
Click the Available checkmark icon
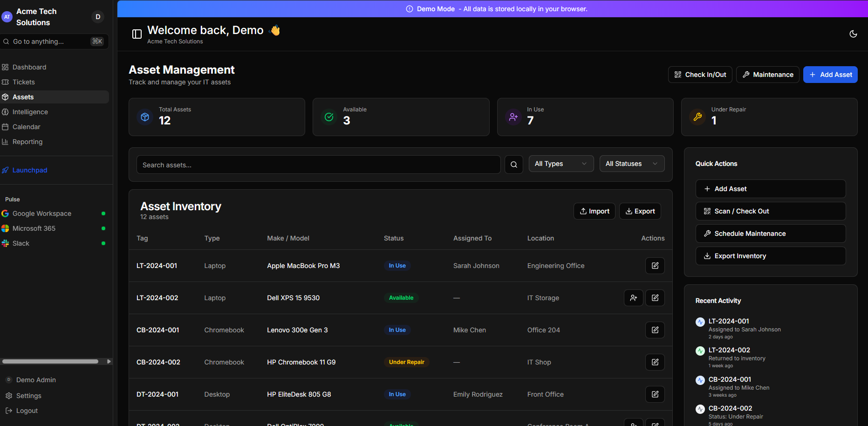coord(329,117)
